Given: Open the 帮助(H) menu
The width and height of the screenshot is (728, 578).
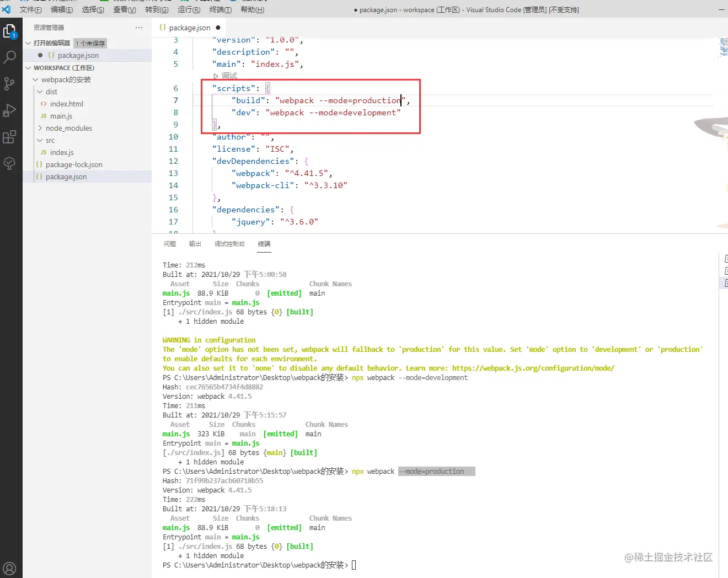Looking at the screenshot, I should coord(253,9).
